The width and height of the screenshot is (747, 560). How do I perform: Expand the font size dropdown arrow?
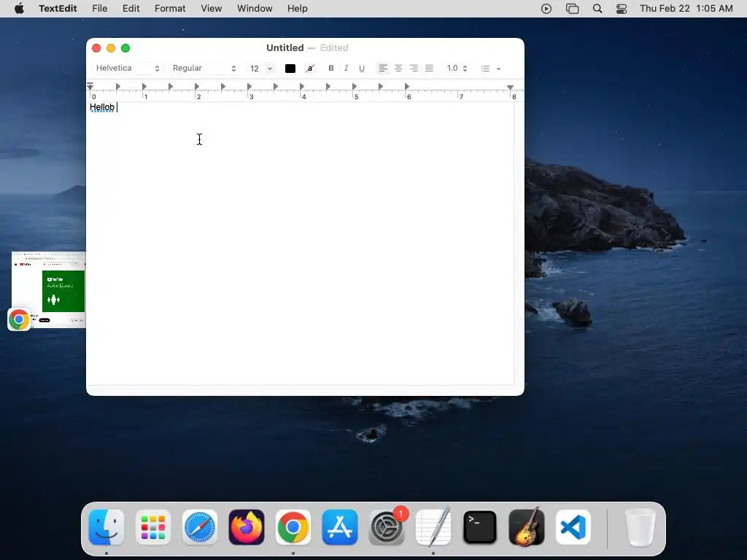(x=270, y=69)
